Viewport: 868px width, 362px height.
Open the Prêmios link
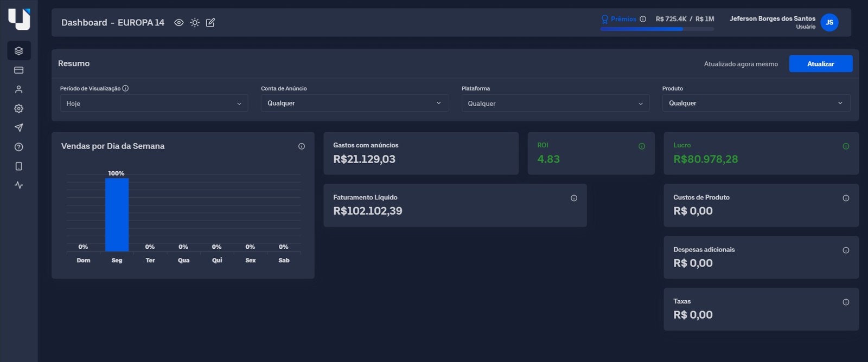[623, 19]
